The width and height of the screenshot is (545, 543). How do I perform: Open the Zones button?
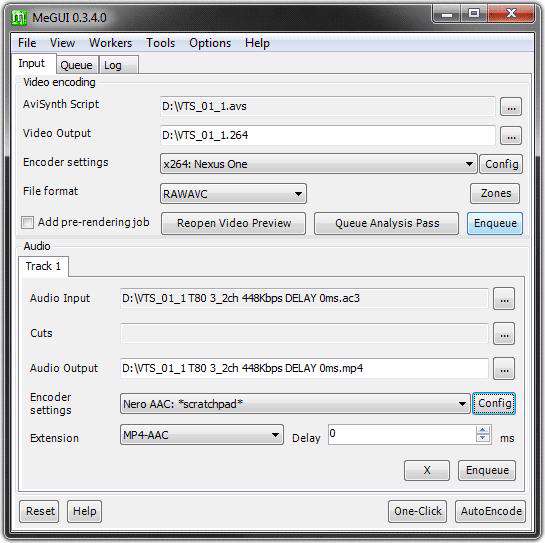(x=495, y=194)
